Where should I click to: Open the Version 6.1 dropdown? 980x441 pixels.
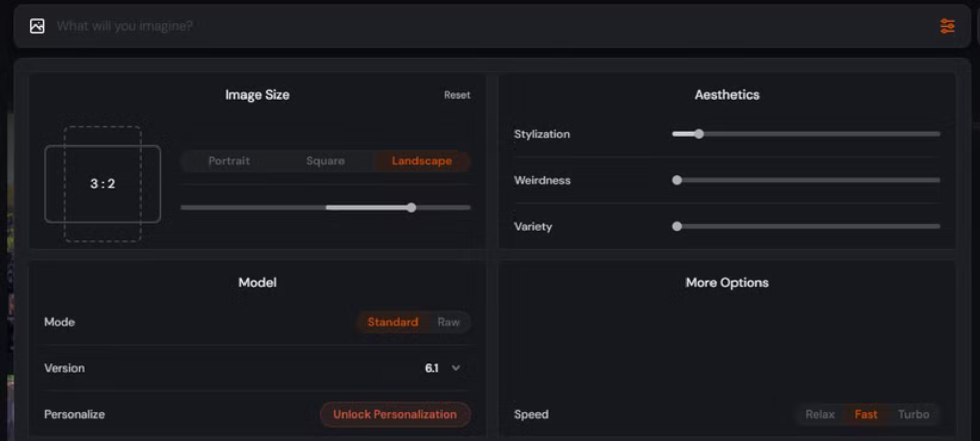coord(432,368)
